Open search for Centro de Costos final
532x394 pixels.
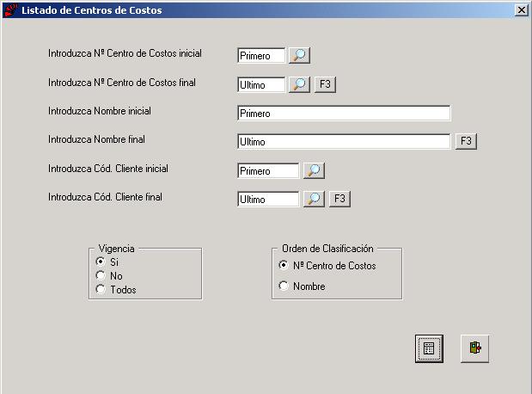tap(299, 84)
